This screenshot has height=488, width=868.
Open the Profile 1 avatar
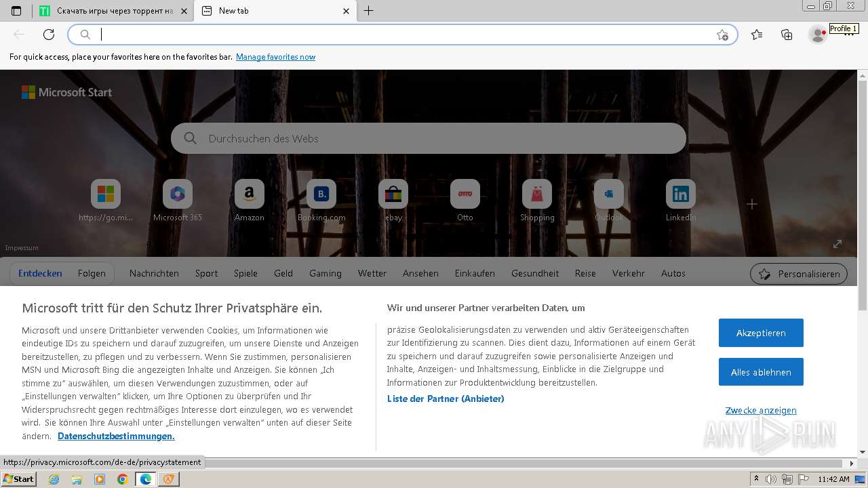coord(818,35)
